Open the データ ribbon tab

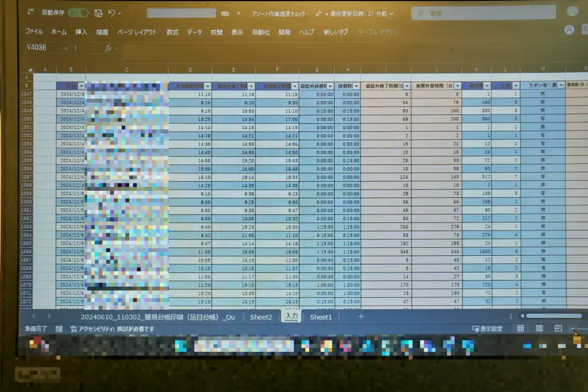[194, 32]
